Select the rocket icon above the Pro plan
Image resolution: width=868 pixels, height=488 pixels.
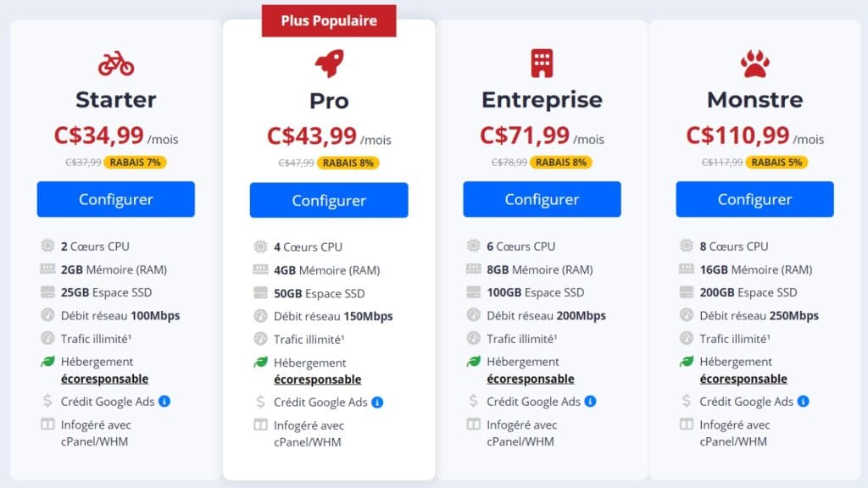(x=329, y=61)
